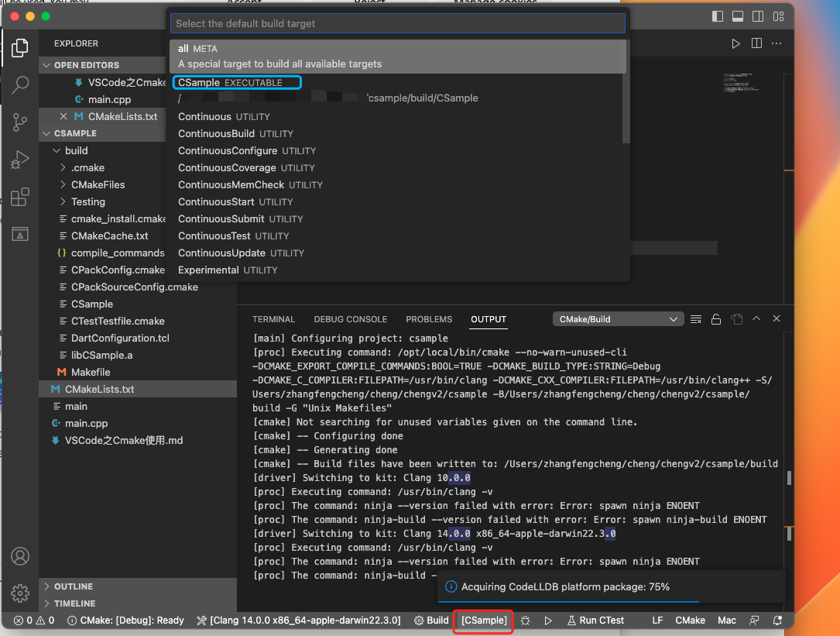Expand the TIMELINE section
The image size is (840, 636).
point(138,603)
